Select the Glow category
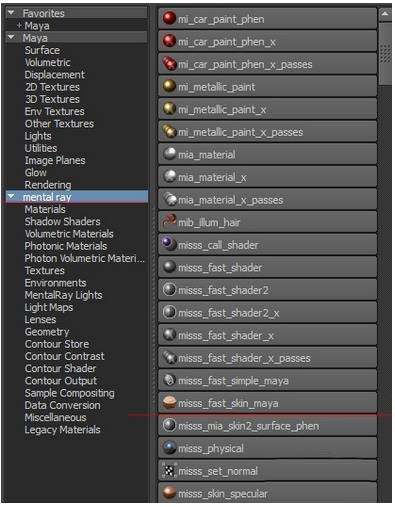This screenshot has height=507, width=395. click(x=35, y=173)
